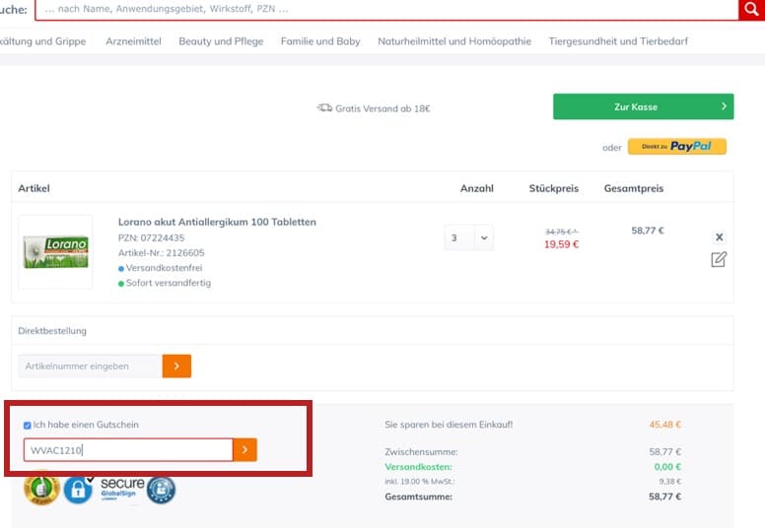Select the savings amount 45,48 €
Screen dimensions: 765x532
pos(664,425)
